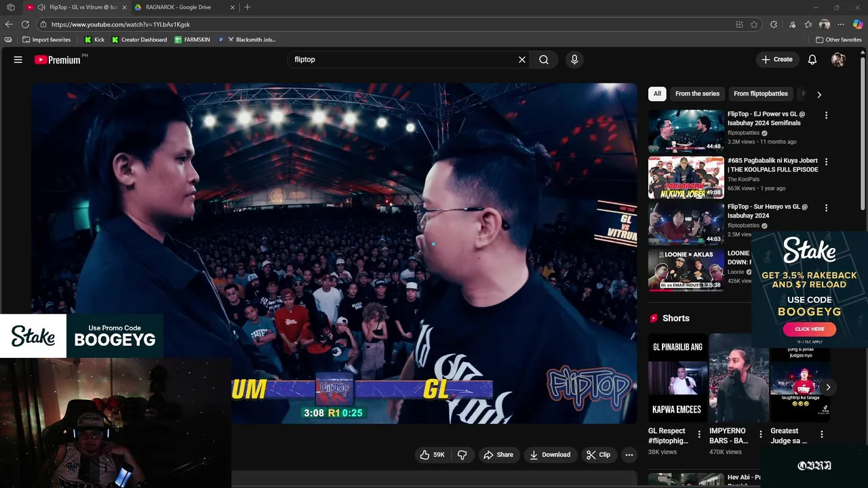Open YouTube account avatar menu

[838, 60]
